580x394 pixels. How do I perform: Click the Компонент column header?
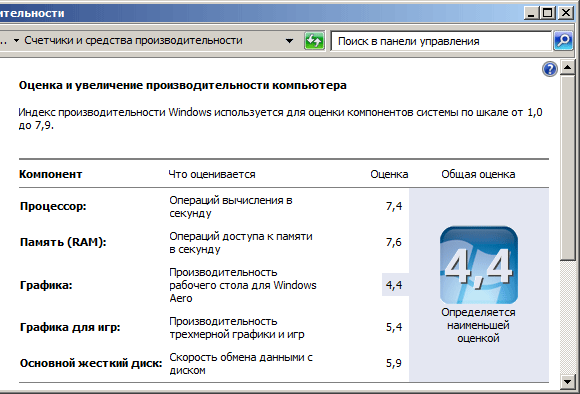pos(50,174)
